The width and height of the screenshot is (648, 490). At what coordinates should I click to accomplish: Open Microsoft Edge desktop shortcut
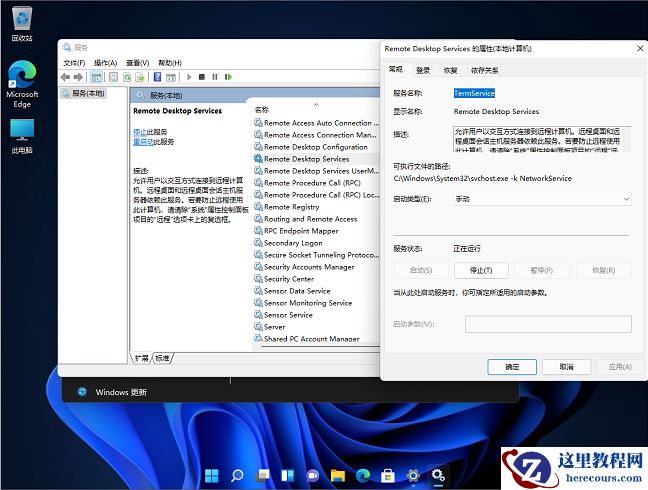click(x=22, y=84)
